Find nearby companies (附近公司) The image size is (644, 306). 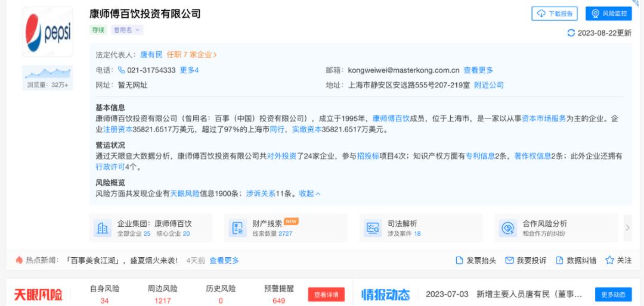489,85
